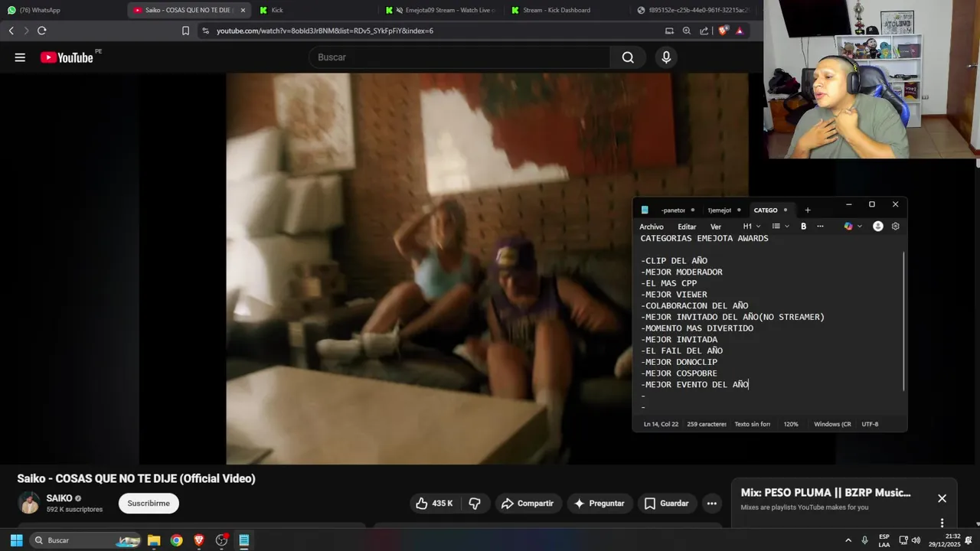Screen dimensions: 980x551
Task: Open File Explorer from taskbar
Action: point(154,540)
